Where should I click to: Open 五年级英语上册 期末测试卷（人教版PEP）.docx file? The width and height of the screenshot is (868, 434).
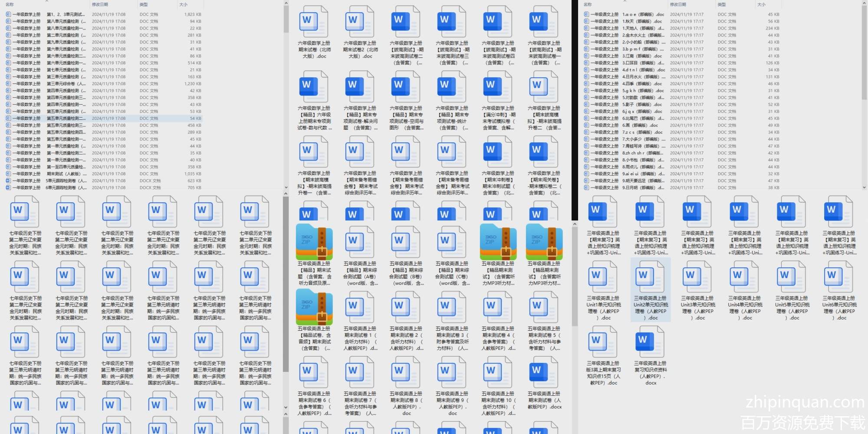click(544, 372)
